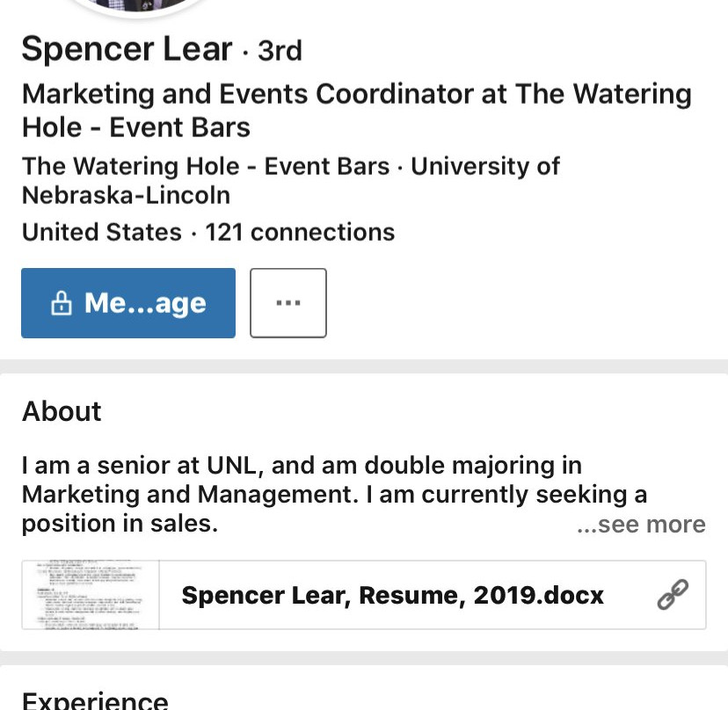Click the chain link icon beside resume

tap(673, 595)
